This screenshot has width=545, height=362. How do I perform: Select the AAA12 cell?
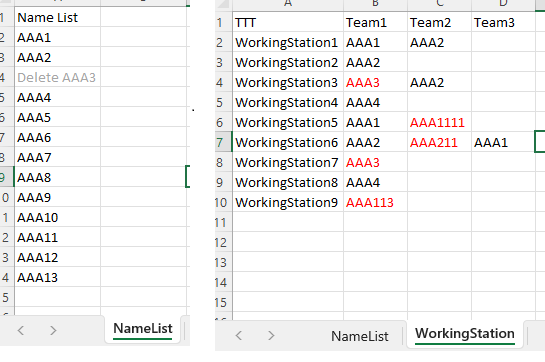pyautogui.click(x=57, y=257)
